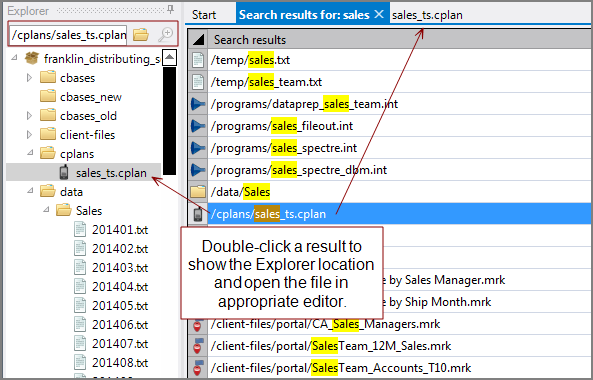Select the /data/Sales result
The image size is (593, 380).
399,192
